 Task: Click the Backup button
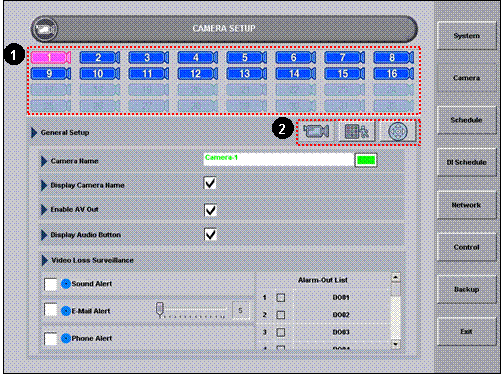pyautogui.click(x=466, y=289)
